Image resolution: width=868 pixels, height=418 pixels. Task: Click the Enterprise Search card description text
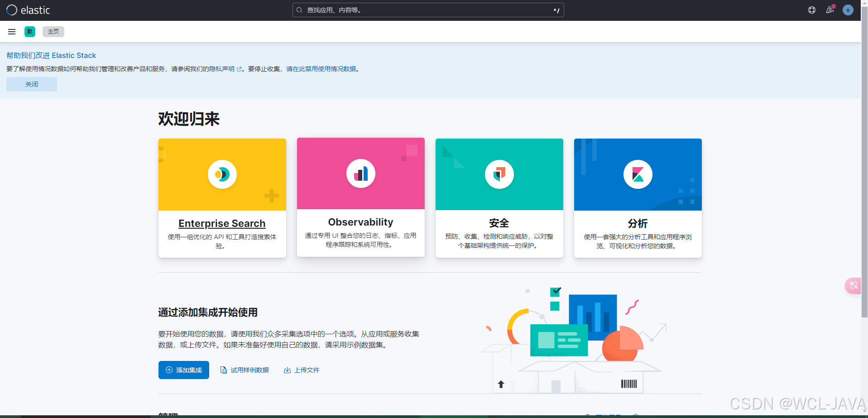pyautogui.click(x=222, y=241)
